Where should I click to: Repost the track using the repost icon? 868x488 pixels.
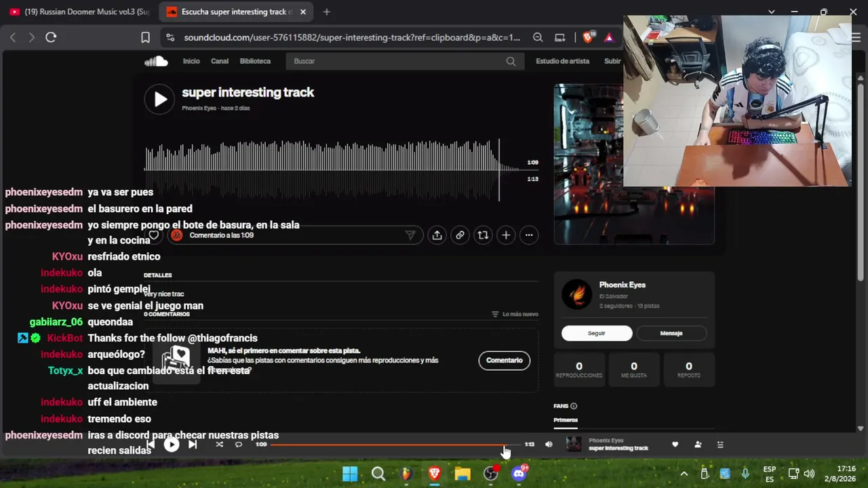point(483,235)
